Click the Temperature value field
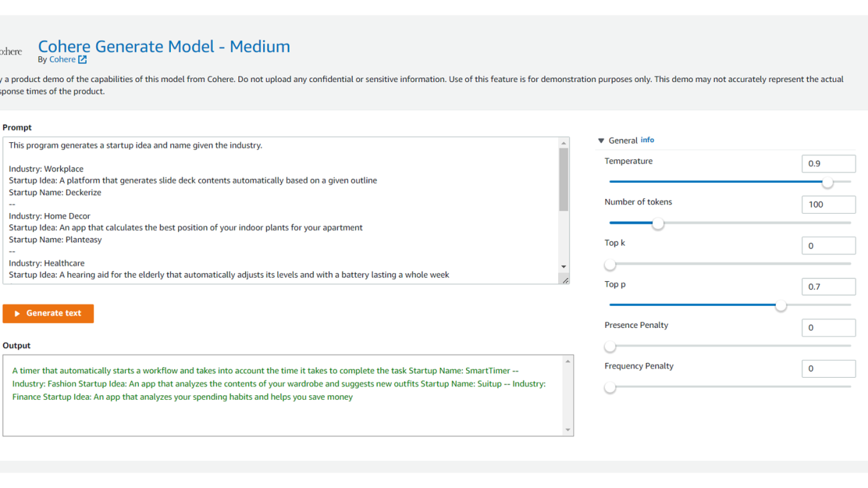 pyautogui.click(x=828, y=164)
